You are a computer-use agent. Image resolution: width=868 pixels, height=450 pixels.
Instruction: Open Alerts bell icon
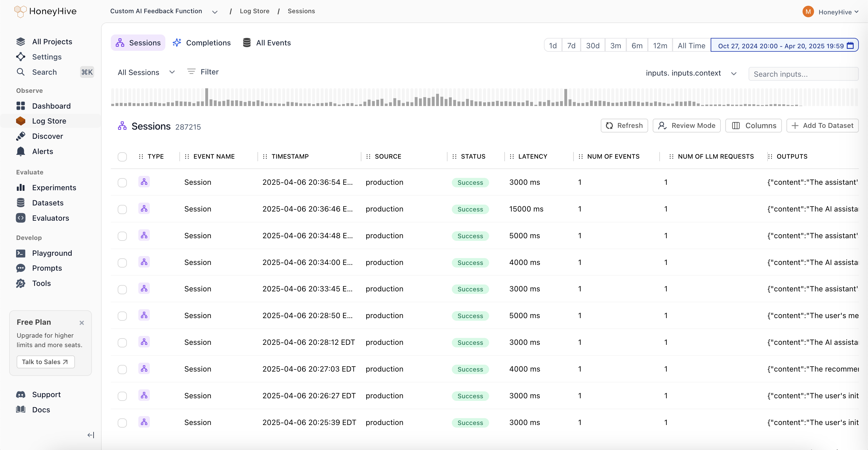point(21,151)
